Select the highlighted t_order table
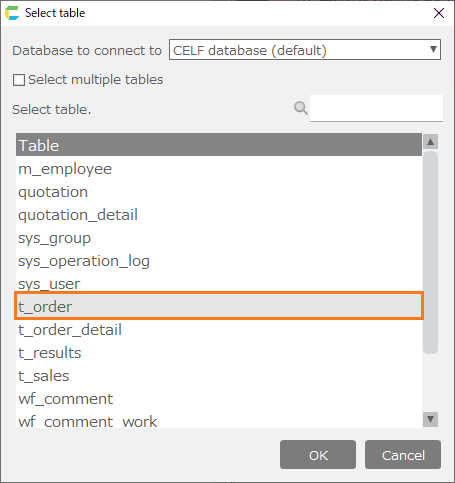The image size is (455, 483). pyautogui.click(x=219, y=306)
